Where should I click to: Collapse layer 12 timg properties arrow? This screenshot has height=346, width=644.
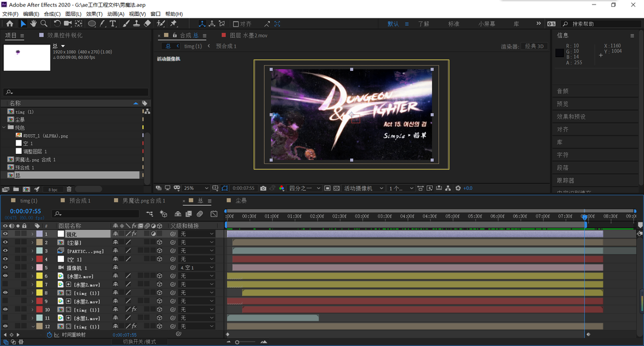pyautogui.click(x=32, y=326)
